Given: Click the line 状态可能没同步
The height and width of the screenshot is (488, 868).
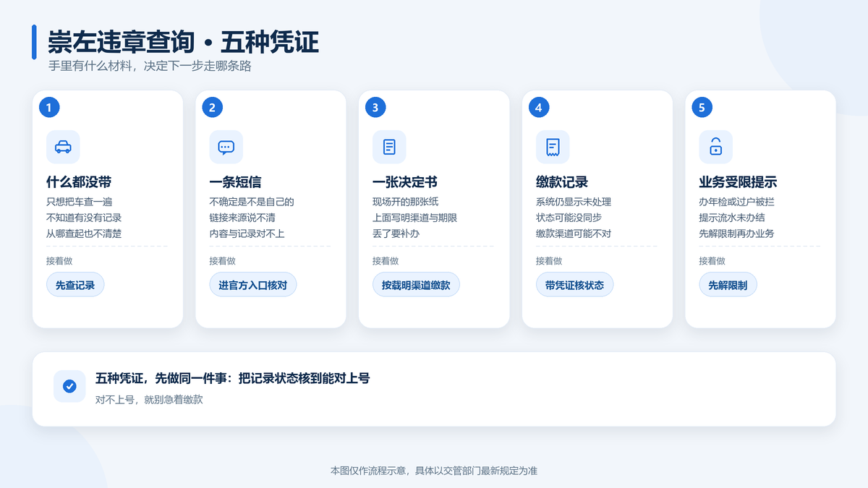Looking at the screenshot, I should pyautogui.click(x=569, y=218).
